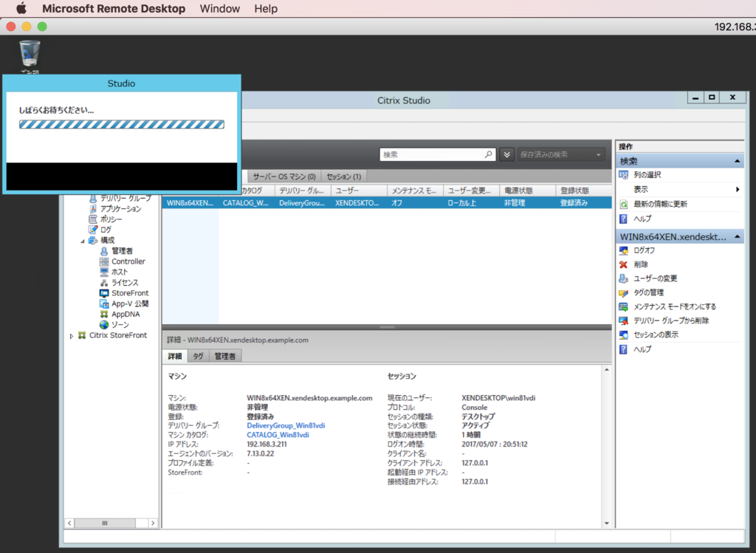Switch to the セッション (1) tab

pyautogui.click(x=343, y=176)
